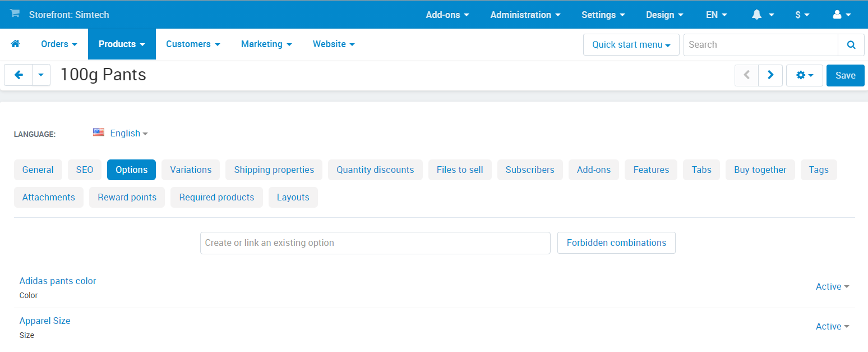Image resolution: width=868 pixels, height=352 pixels.
Task: Open the Subscribers tab
Action: point(530,170)
